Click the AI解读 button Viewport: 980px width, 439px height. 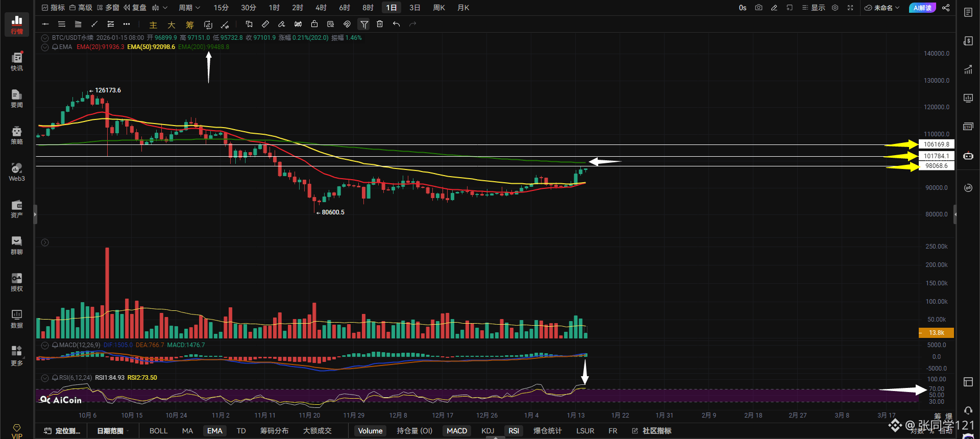[x=922, y=8]
